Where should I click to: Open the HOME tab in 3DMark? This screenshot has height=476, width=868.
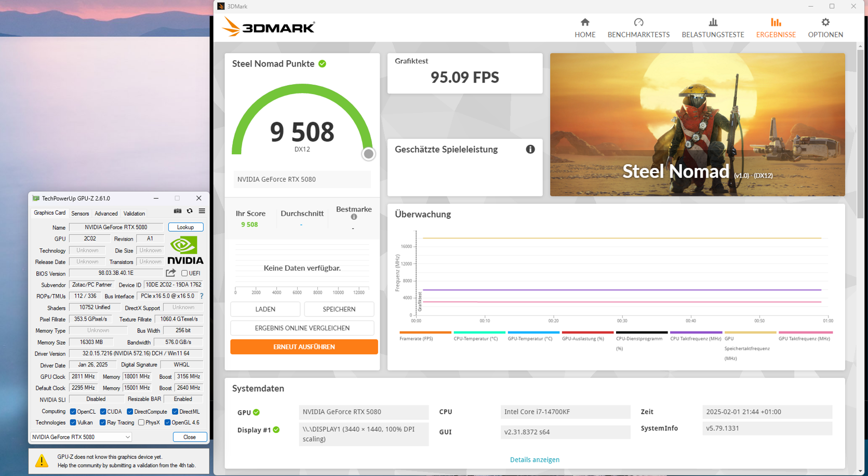[x=585, y=28]
